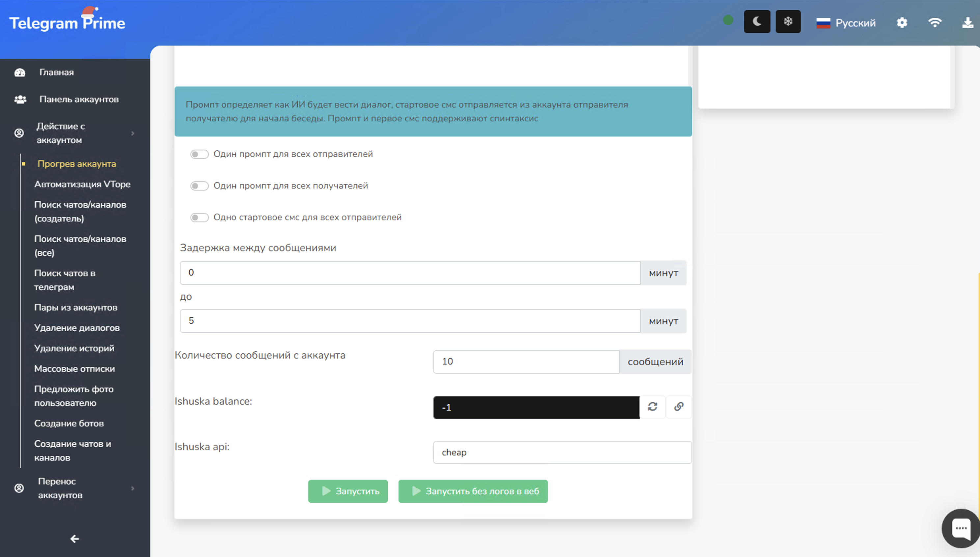Open the Русский language dropdown

846,23
